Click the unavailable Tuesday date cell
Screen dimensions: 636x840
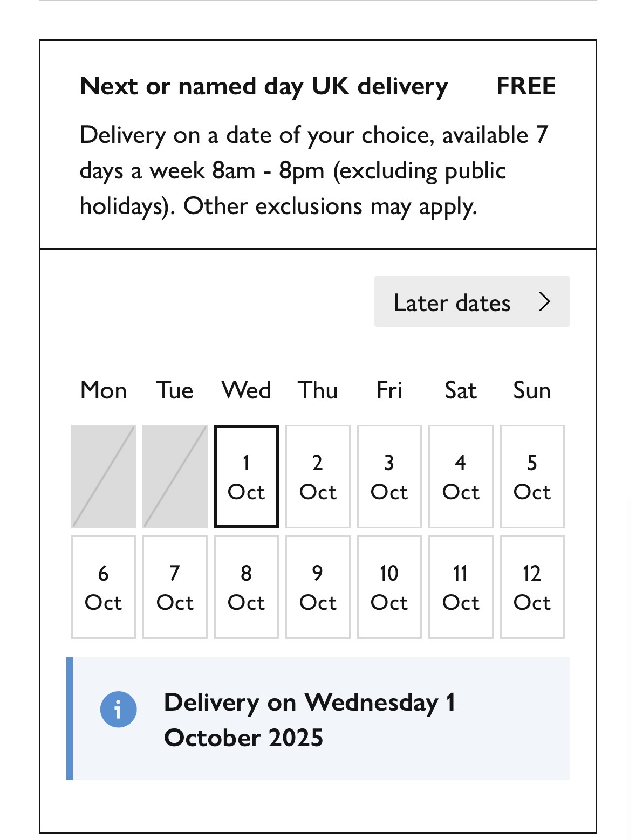[x=175, y=477]
